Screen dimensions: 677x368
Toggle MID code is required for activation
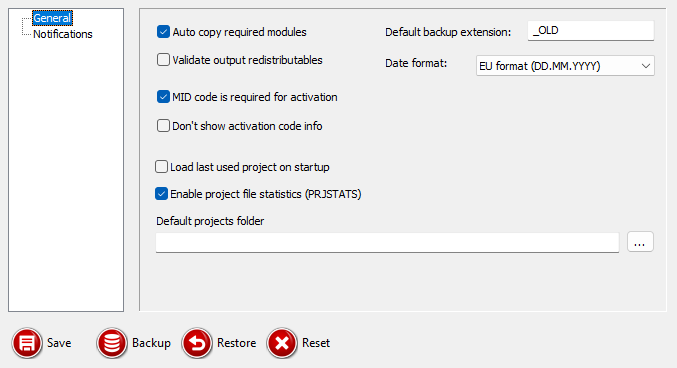coord(163,97)
